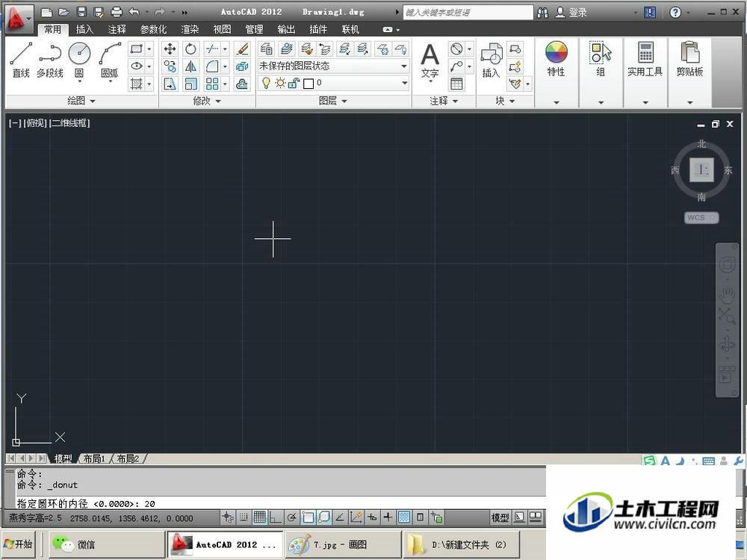This screenshot has height=560, width=747.
Task: Open WeChat (微信) from taskbar
Action: pyautogui.click(x=106, y=544)
